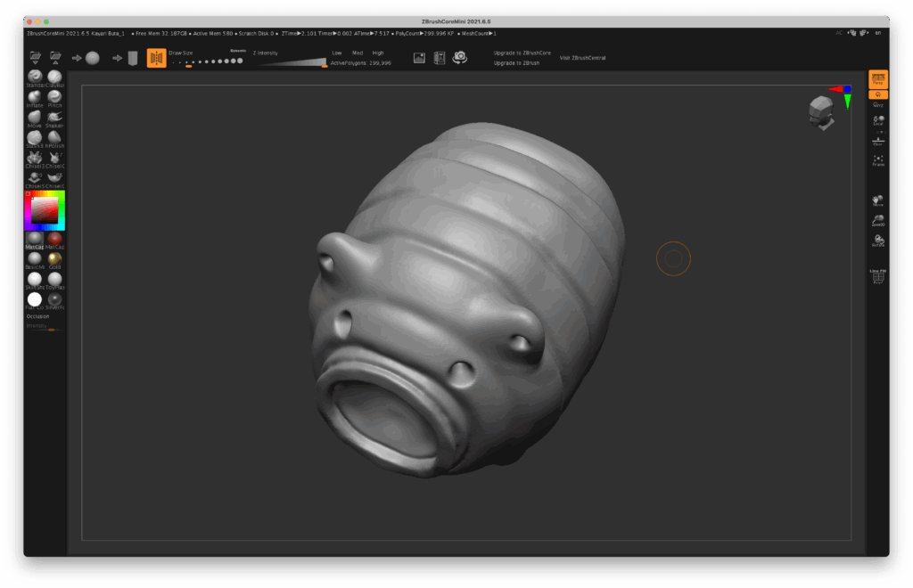Adjust the Occlusion Intensity slider

(x=45, y=328)
